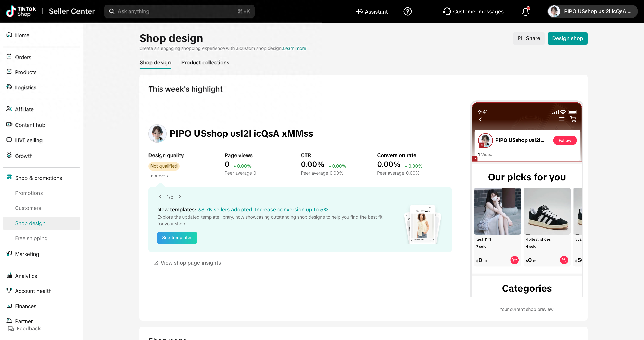Select the Shop design tab
Viewport: 644px width, 340px height.
click(155, 63)
